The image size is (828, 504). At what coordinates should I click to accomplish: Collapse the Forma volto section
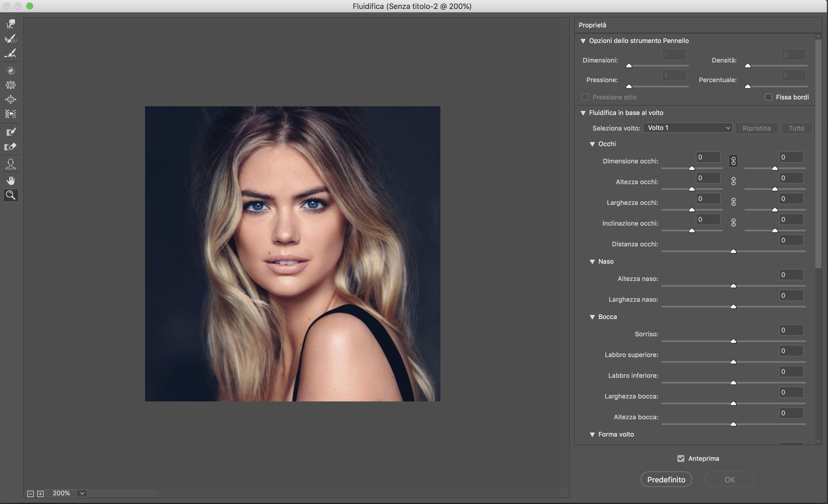592,435
